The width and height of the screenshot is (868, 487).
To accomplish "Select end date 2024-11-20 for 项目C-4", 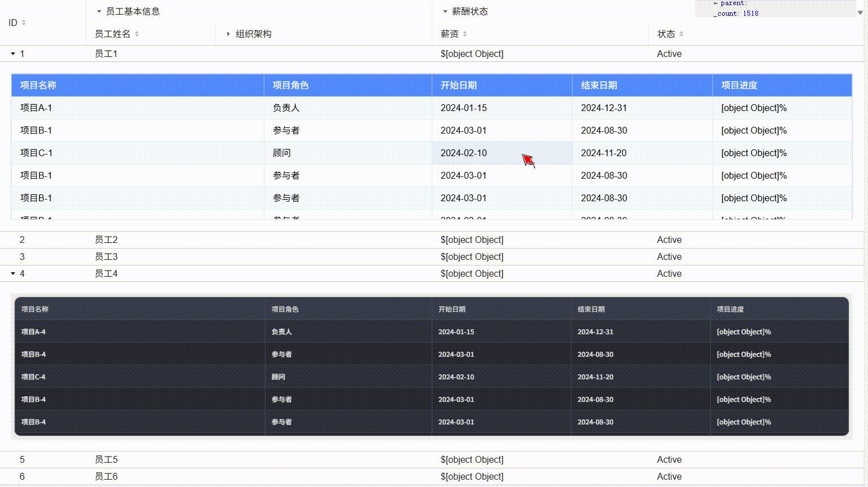I will pyautogui.click(x=641, y=377).
